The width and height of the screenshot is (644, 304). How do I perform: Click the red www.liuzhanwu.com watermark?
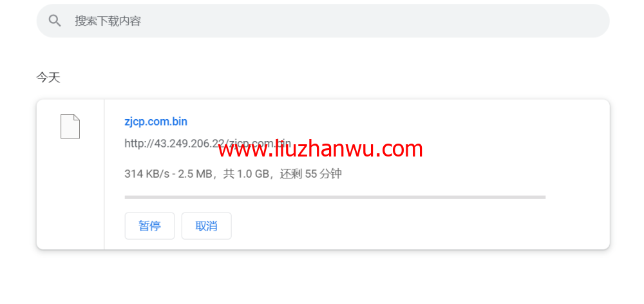[320, 149]
